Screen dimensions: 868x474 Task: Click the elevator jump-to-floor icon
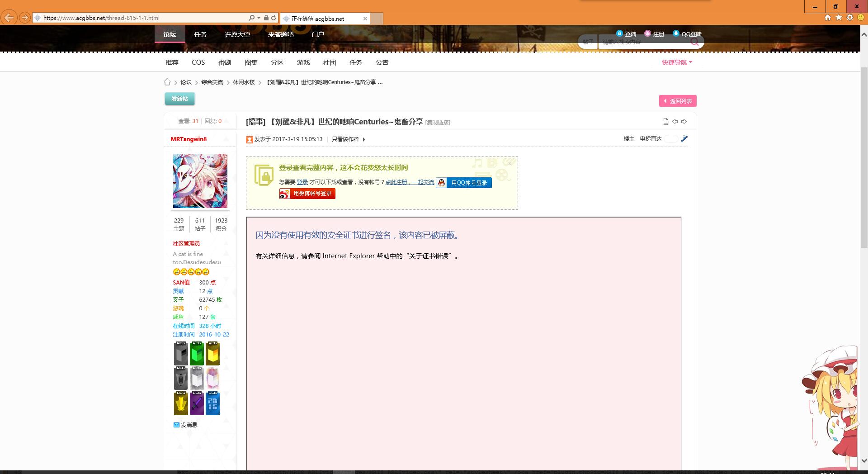[x=684, y=139]
